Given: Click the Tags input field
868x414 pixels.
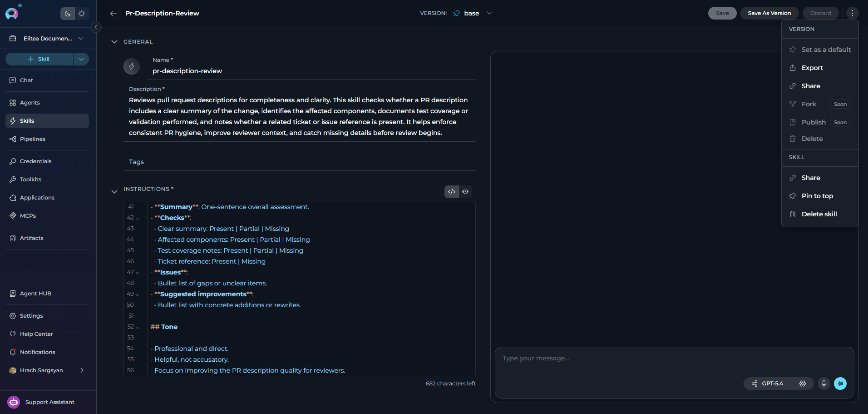Looking at the screenshot, I should [300, 162].
